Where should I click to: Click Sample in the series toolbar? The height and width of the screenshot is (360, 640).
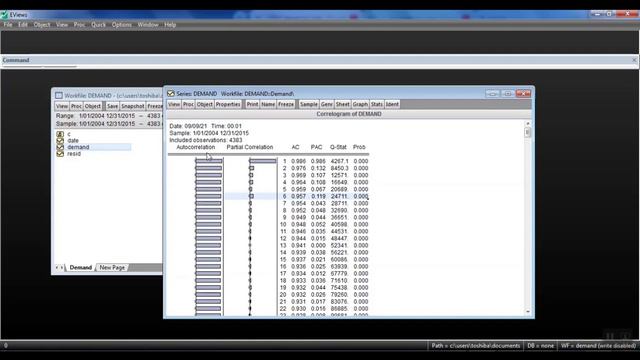tap(309, 104)
